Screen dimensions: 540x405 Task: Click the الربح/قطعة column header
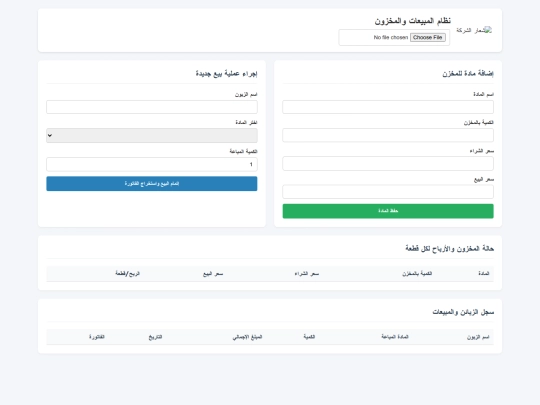127,273
